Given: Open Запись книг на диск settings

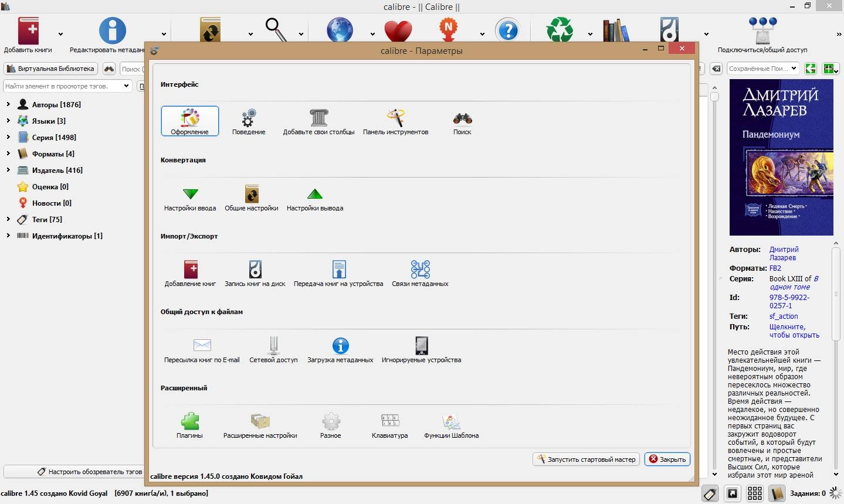Looking at the screenshot, I should point(255,273).
